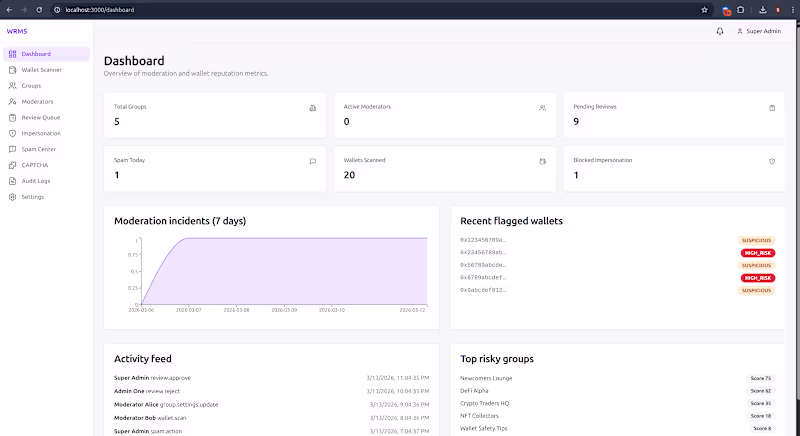Reload the page with browser refresh icon
The width and height of the screenshot is (800, 436).
[x=39, y=10]
